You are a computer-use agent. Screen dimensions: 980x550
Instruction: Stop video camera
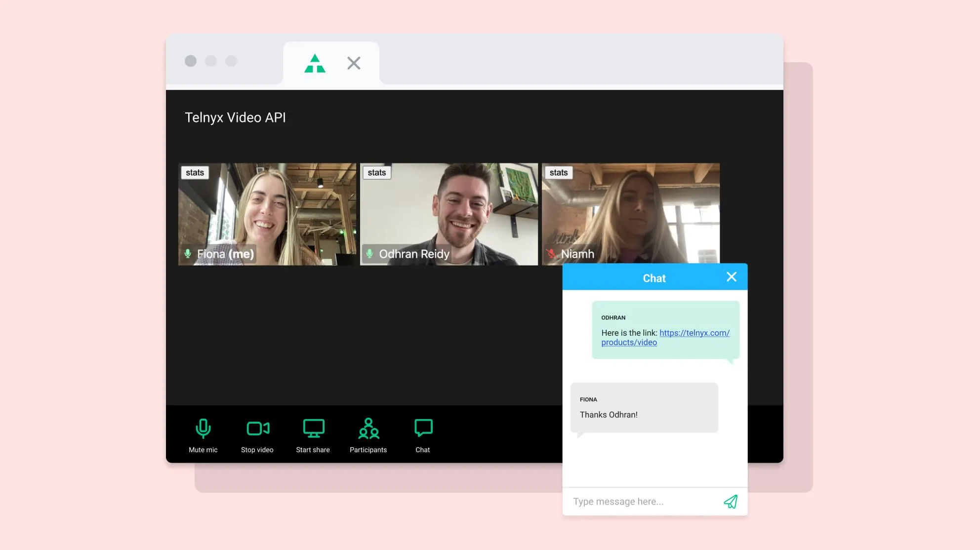257,434
